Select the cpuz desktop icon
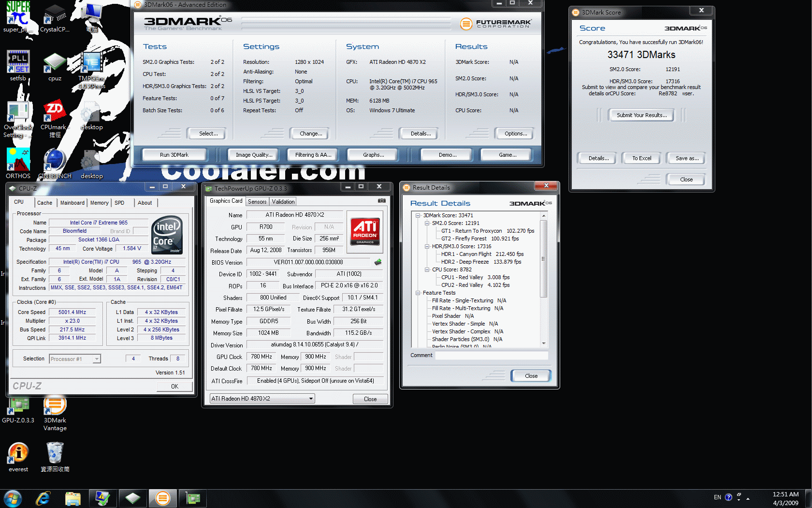The height and width of the screenshot is (508, 812). tap(55, 67)
